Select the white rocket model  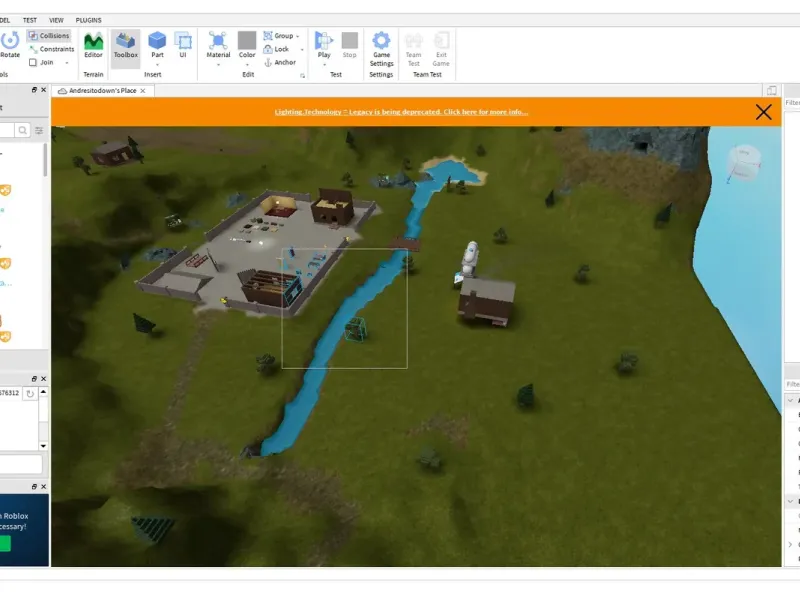click(469, 260)
